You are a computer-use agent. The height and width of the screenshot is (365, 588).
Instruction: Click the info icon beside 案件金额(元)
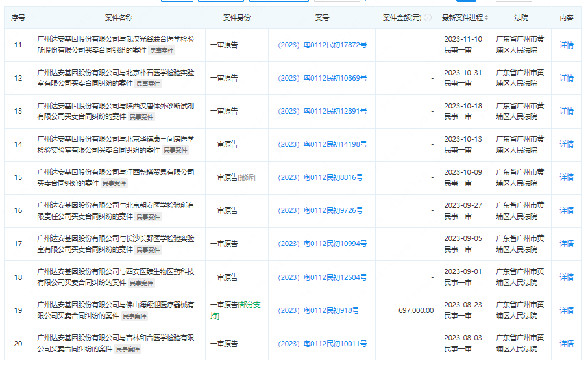[428, 18]
